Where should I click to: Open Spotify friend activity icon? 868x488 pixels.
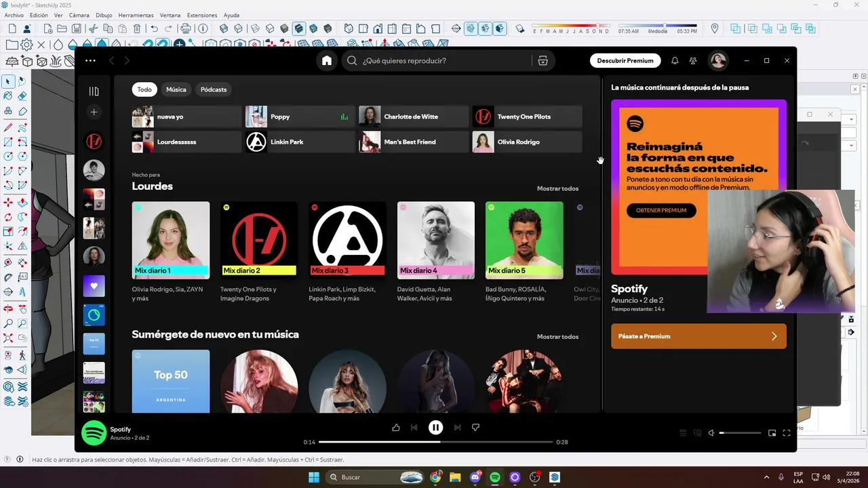(x=693, y=60)
